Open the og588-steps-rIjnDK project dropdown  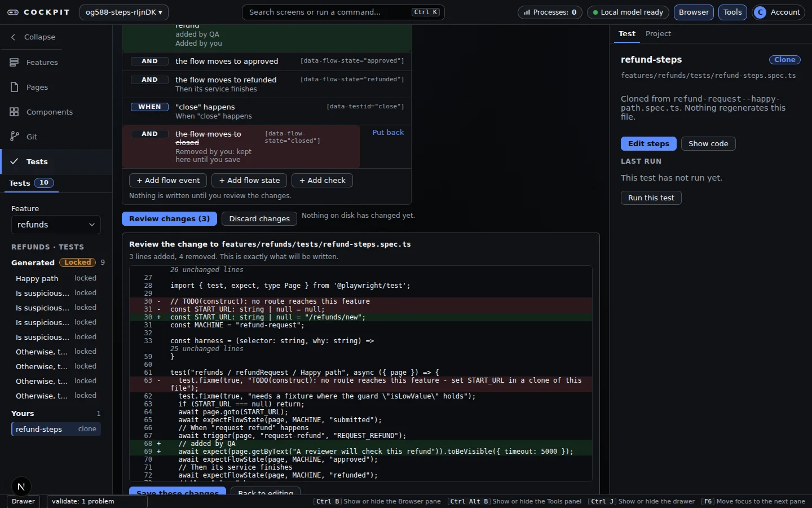[124, 12]
